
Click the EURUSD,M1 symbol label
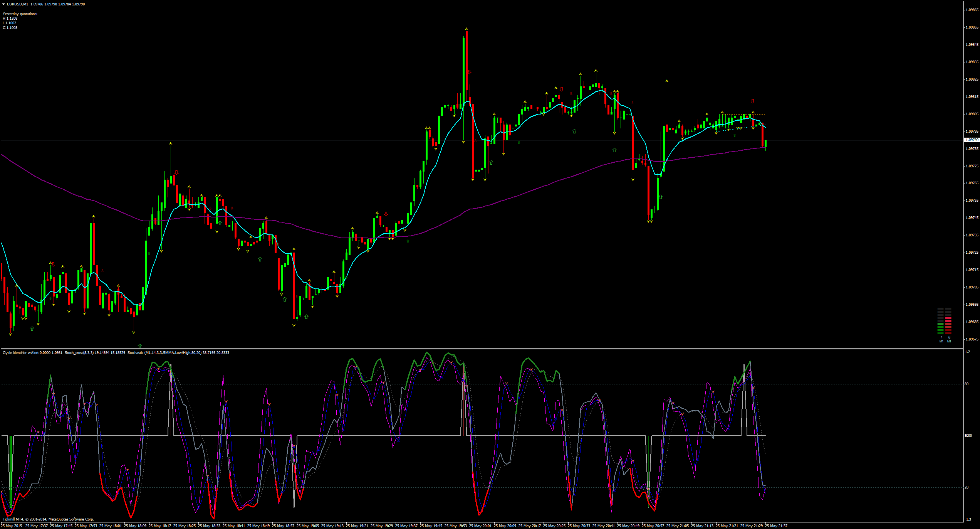[17, 4]
